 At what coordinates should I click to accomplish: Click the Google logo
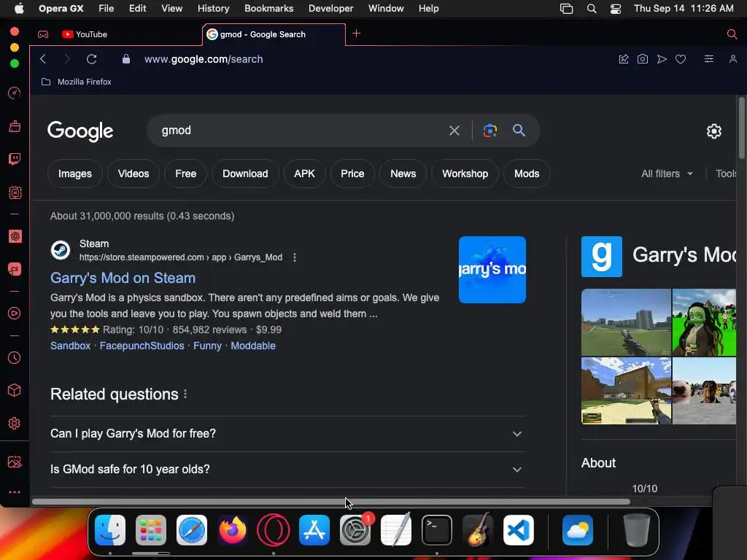80,131
